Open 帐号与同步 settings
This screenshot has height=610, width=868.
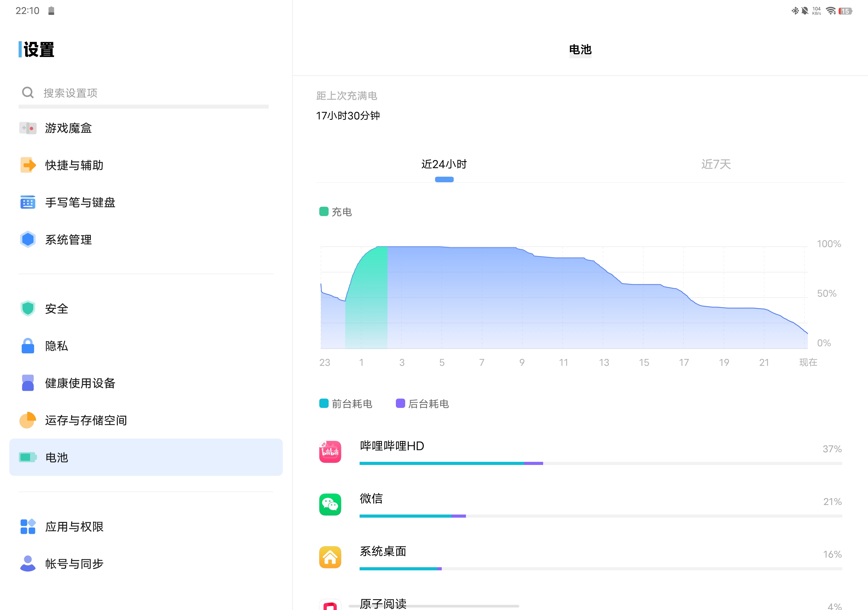pyautogui.click(x=146, y=564)
